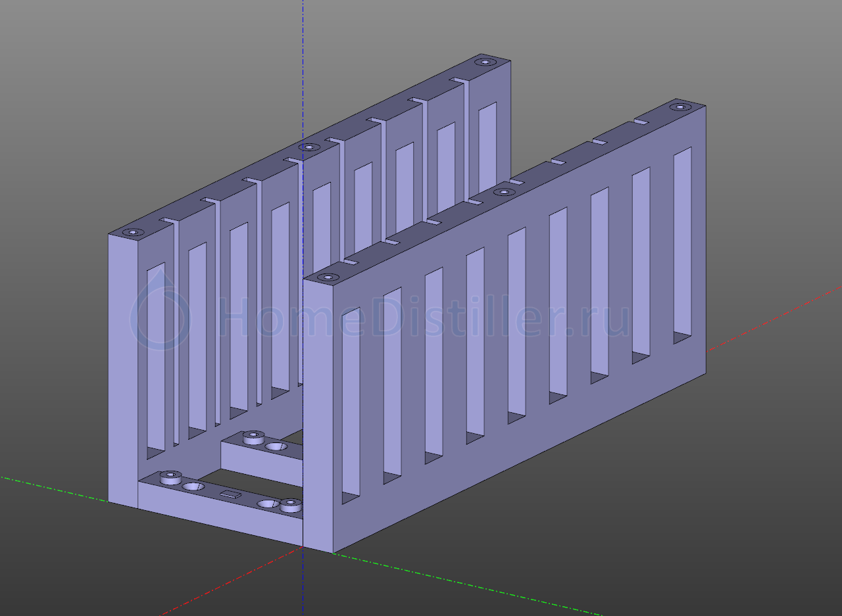Select the middle countersunk hole on right wall top
Image resolution: width=842 pixels, height=616 pixels.
[x=504, y=192]
